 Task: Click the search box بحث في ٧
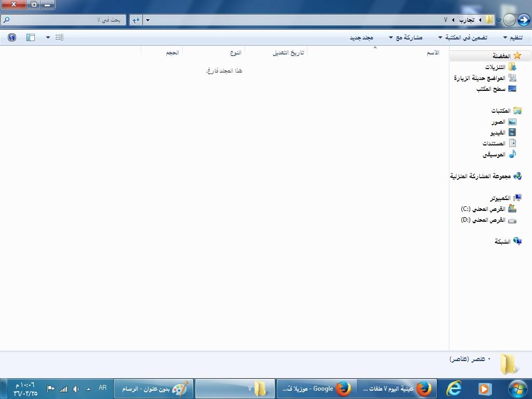(64, 20)
